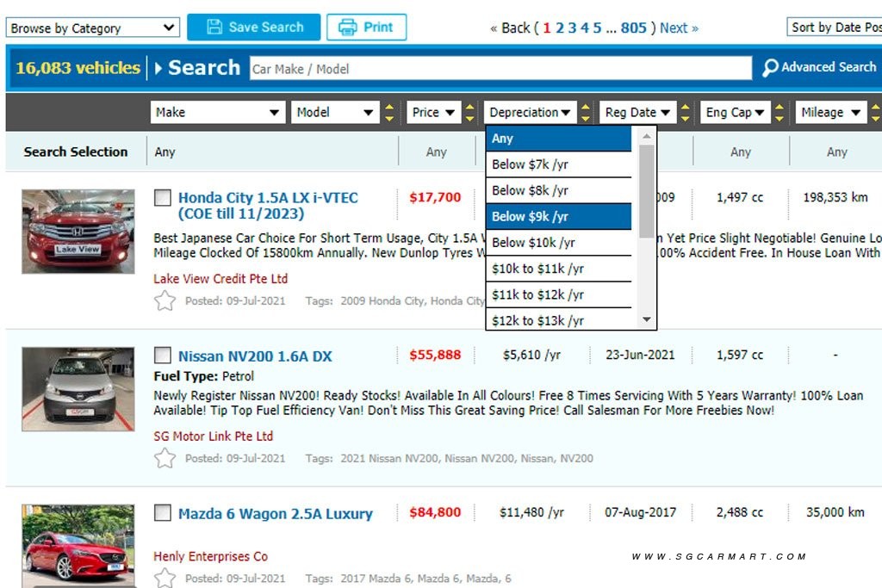Open the Sort by Date Posted dropdown
Viewport: 882px width, 588px height.
pyautogui.click(x=834, y=27)
